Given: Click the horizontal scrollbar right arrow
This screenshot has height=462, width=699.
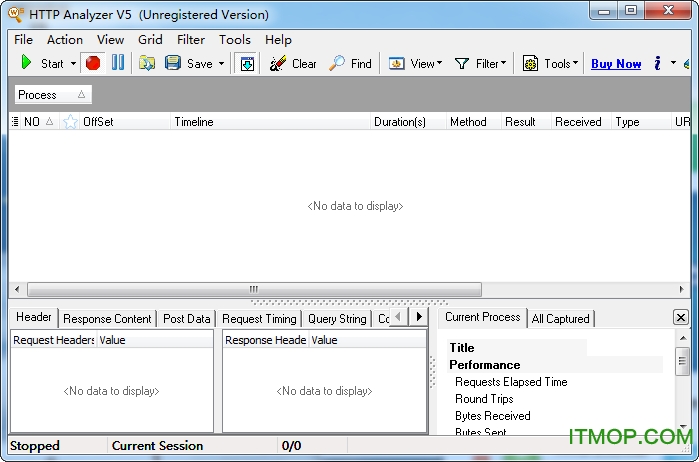Looking at the screenshot, I should tap(682, 289).
